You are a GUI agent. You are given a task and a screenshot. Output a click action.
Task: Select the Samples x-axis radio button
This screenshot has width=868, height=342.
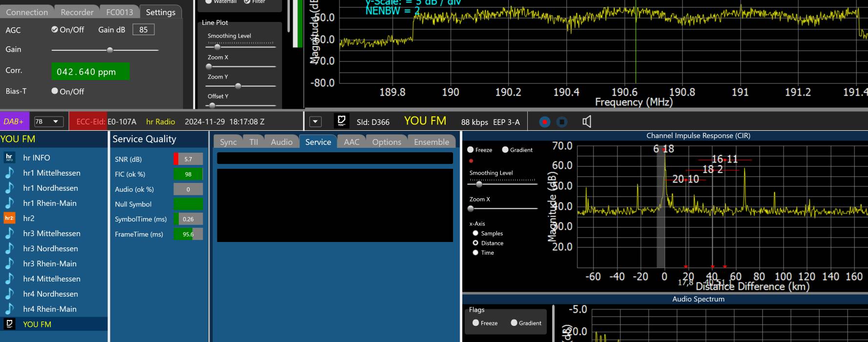click(475, 233)
